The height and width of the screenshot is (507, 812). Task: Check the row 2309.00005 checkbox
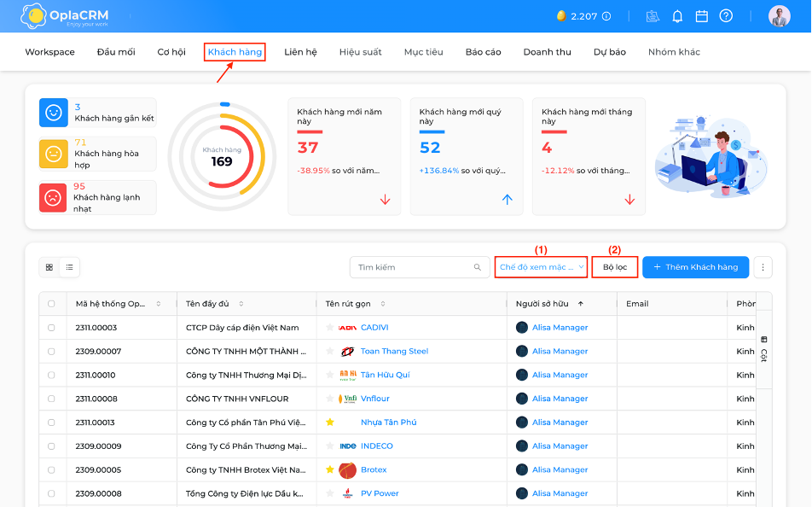click(x=51, y=469)
